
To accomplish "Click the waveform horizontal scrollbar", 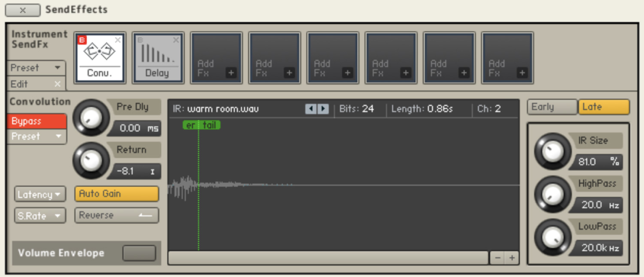I will pyautogui.click(x=328, y=258).
